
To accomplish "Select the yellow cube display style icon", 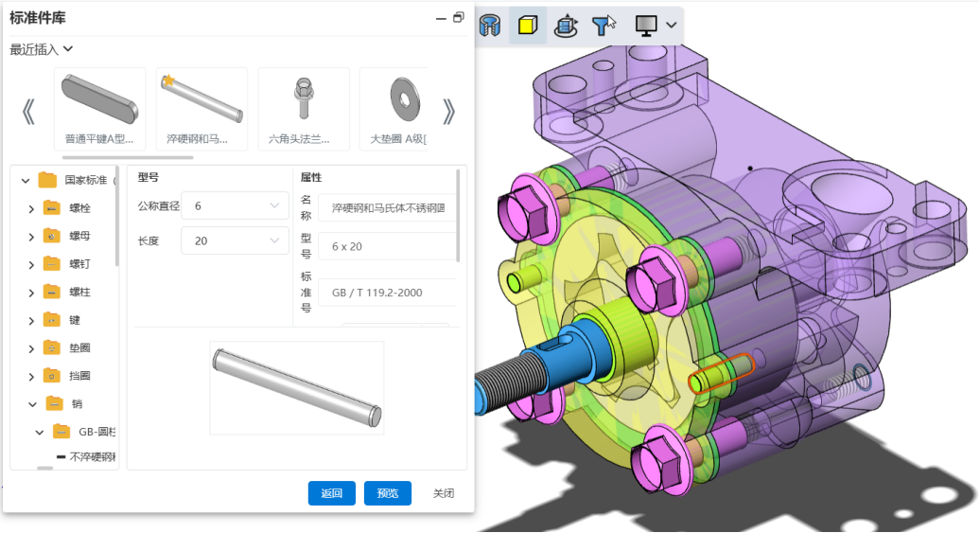I will (528, 25).
